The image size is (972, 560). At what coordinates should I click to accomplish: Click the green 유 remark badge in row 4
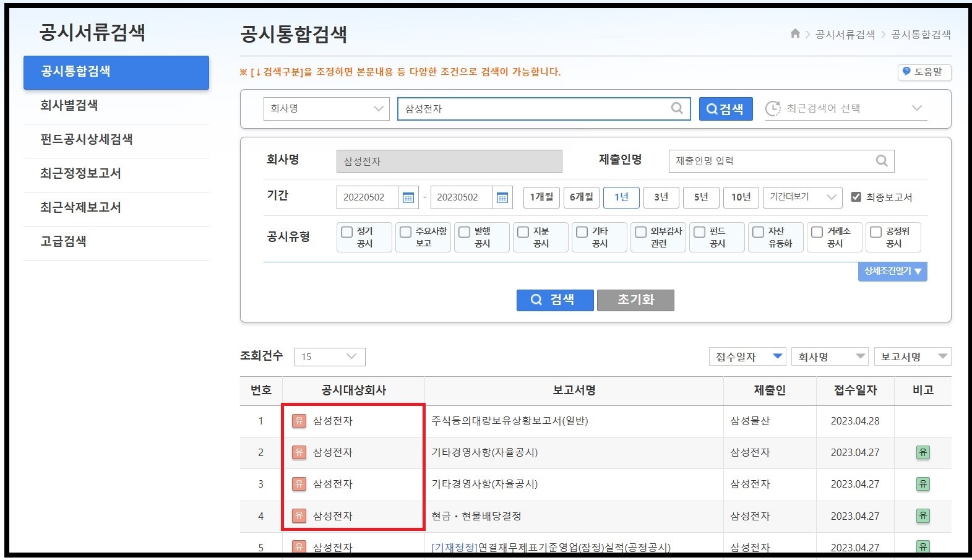[923, 515]
